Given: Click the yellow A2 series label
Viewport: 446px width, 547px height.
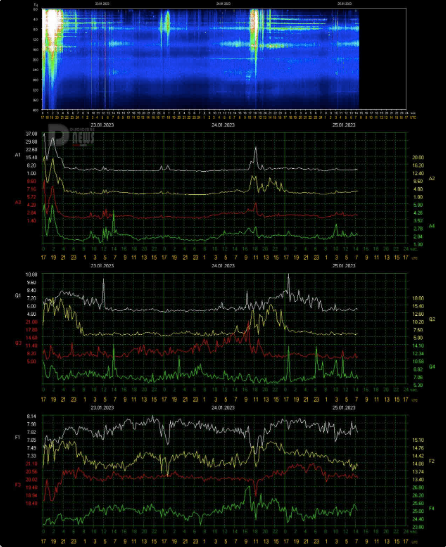Looking at the screenshot, I should (x=432, y=178).
